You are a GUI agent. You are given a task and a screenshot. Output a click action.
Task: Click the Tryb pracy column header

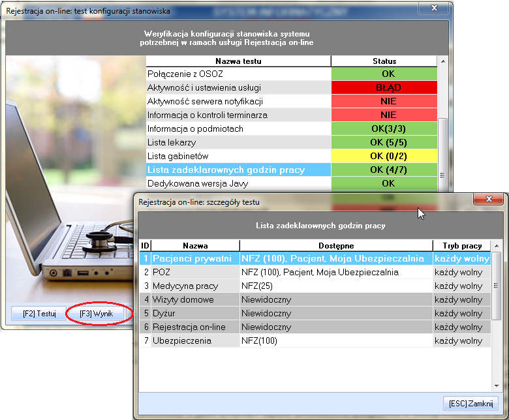pos(462,245)
